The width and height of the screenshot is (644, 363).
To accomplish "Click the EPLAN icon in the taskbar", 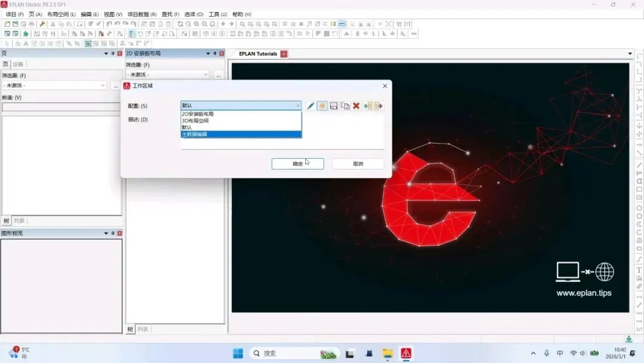I will 406,353.
